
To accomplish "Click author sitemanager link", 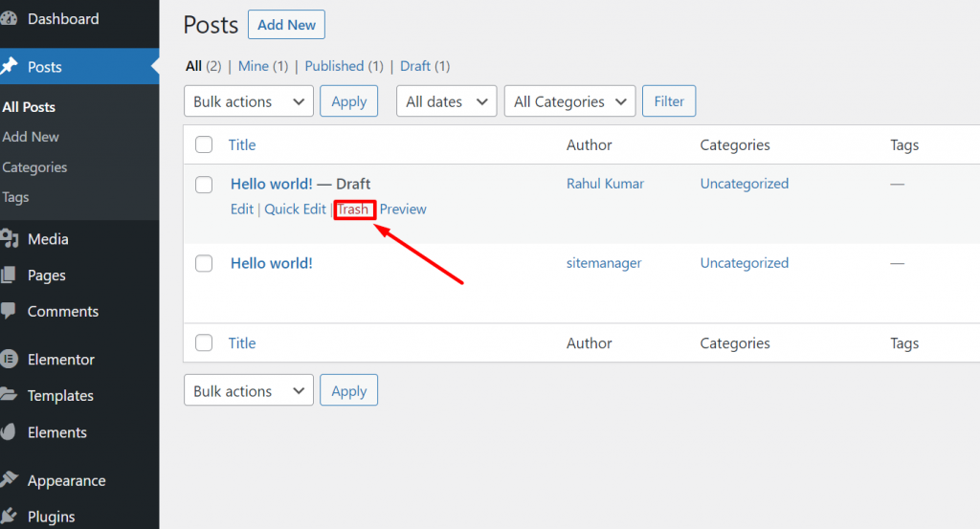I will (x=604, y=263).
